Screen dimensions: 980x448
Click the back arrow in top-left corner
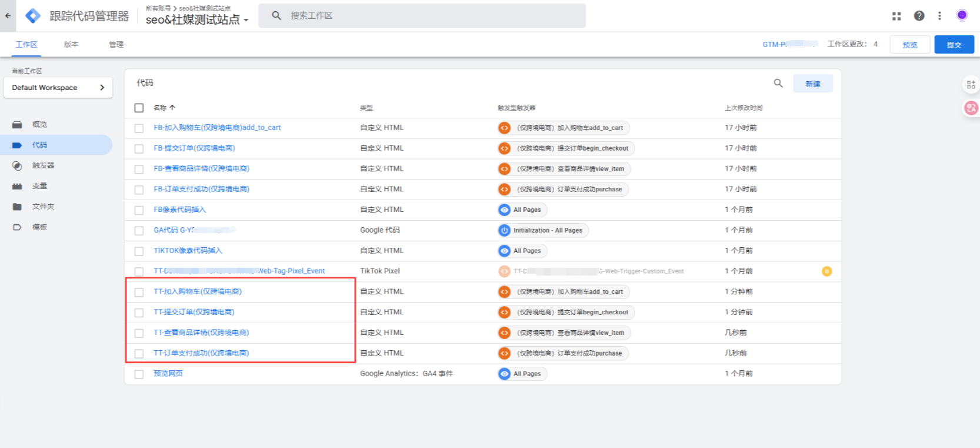(8, 16)
